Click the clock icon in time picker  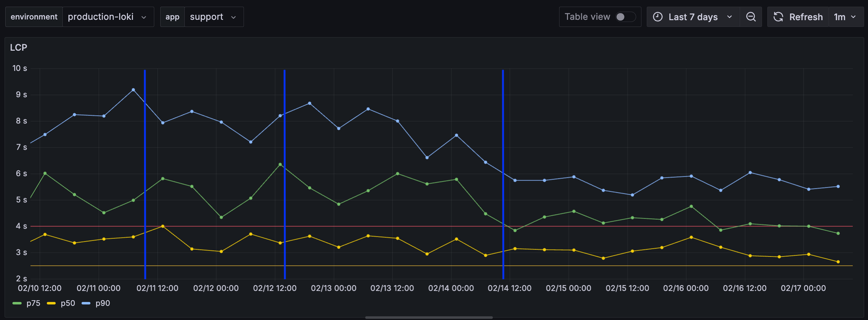click(x=658, y=17)
